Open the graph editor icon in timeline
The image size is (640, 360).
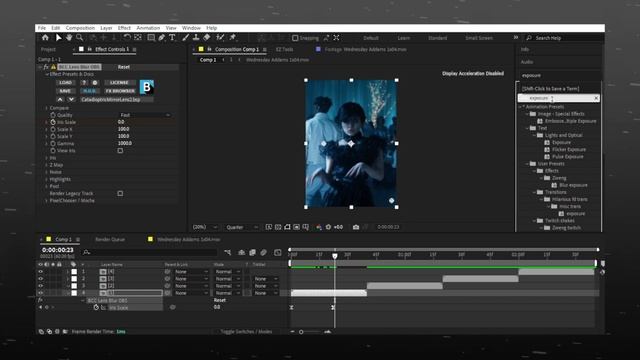point(278,253)
